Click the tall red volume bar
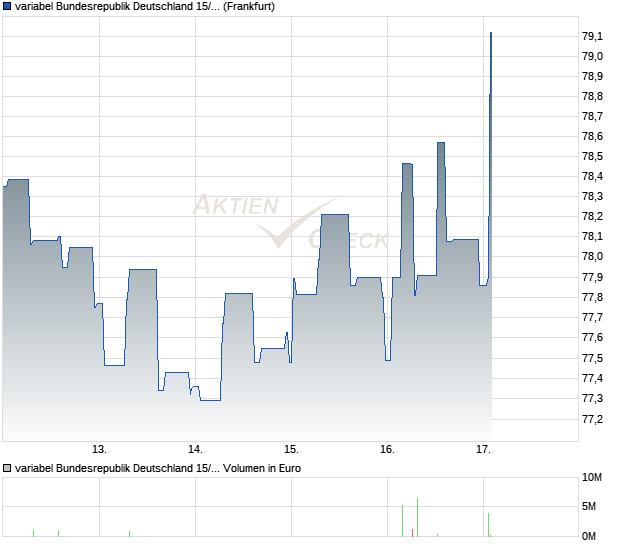This screenshot has width=620, height=546. click(417, 517)
